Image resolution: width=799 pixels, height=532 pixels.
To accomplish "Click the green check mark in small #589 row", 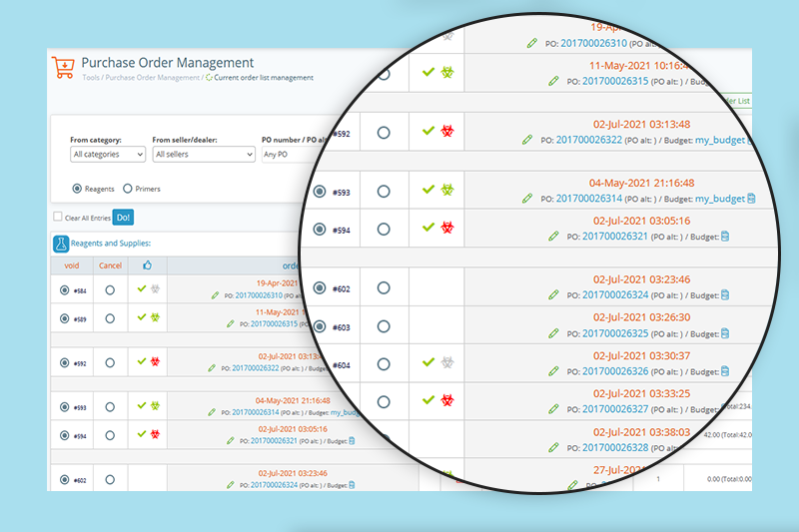I will coord(142,317).
